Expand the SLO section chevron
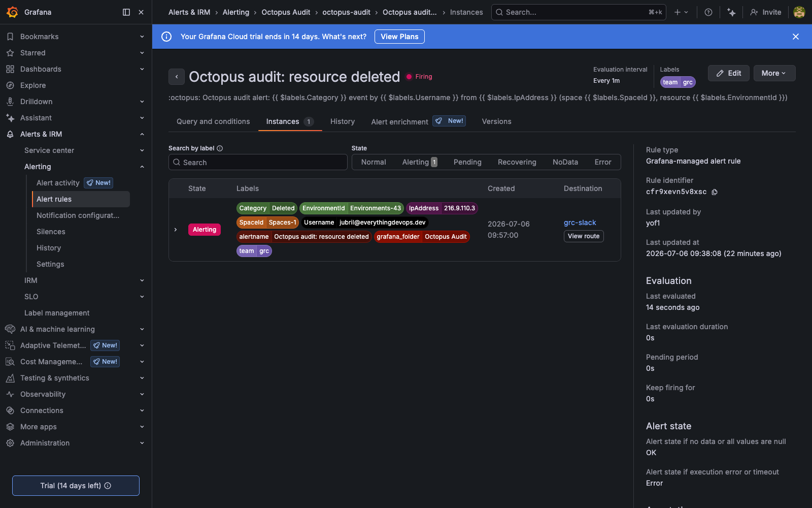This screenshot has width=812, height=508. 142,297
